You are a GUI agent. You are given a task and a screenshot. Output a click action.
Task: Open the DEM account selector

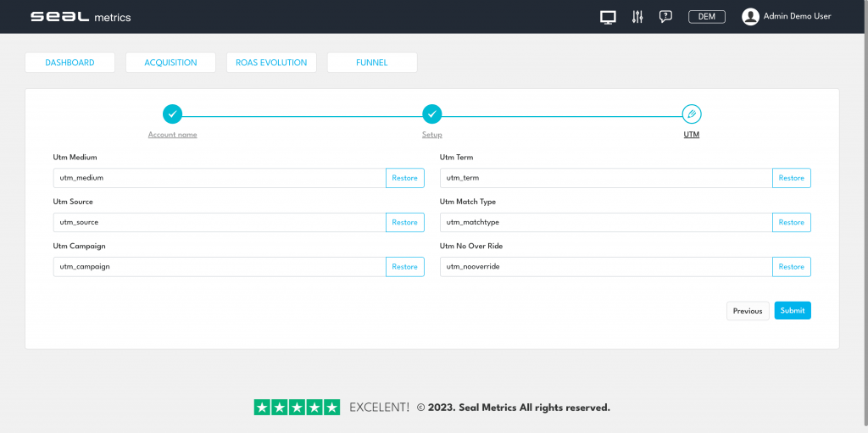tap(706, 17)
